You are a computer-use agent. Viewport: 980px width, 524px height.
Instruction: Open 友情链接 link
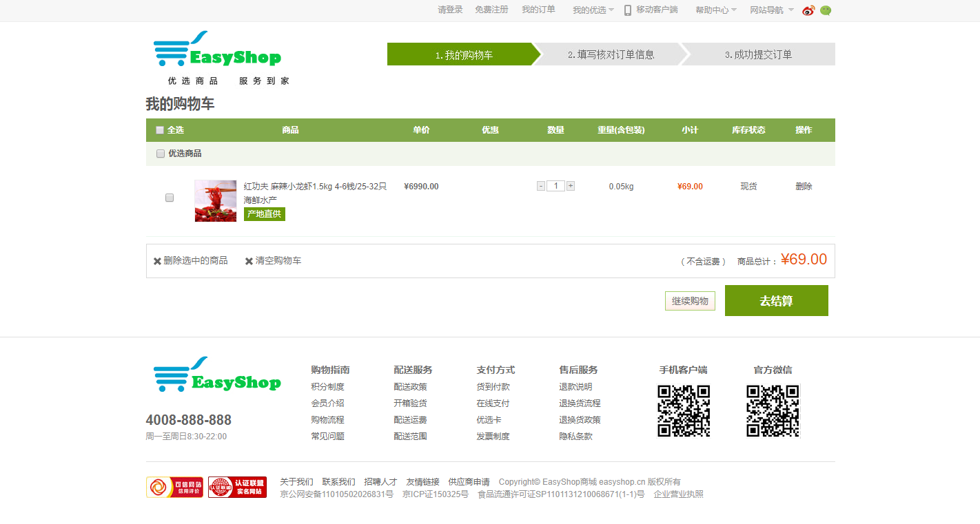422,482
